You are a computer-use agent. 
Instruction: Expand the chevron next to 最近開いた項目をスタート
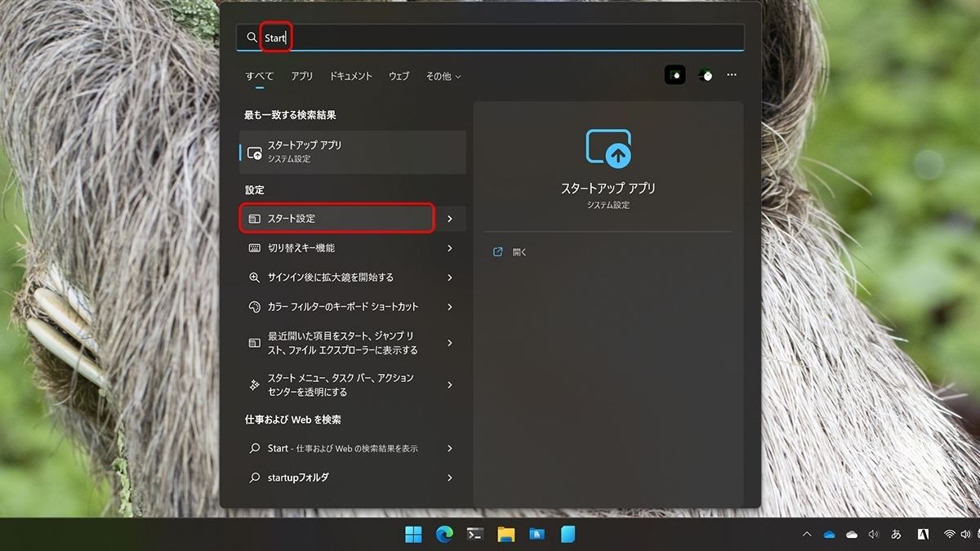point(450,343)
